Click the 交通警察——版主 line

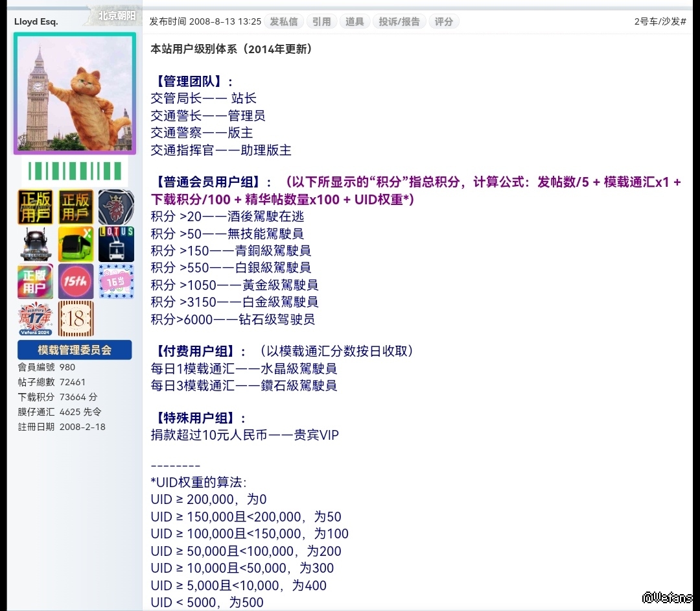tap(202, 133)
